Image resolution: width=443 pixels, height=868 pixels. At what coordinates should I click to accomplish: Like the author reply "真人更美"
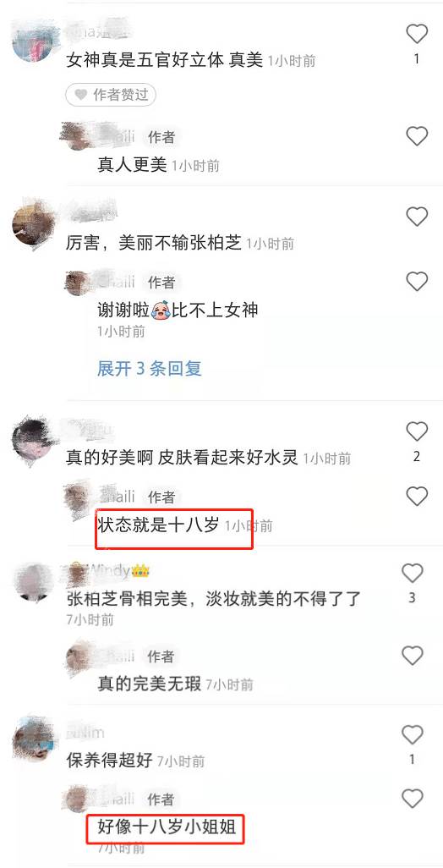pyautogui.click(x=417, y=136)
